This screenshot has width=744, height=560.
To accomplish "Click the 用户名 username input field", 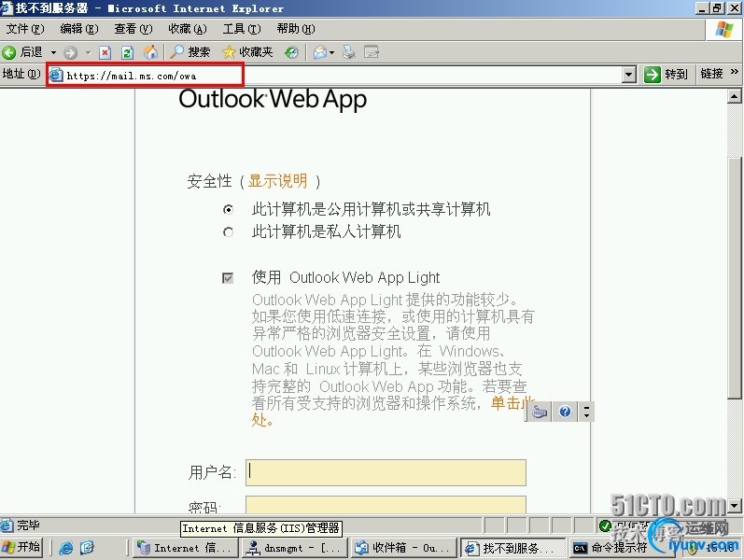I will point(386,472).
